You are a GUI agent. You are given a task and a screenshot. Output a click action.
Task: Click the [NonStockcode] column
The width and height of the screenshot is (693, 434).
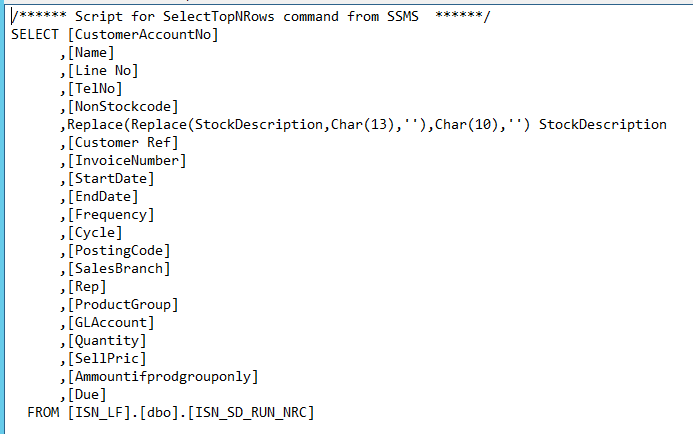tap(123, 107)
